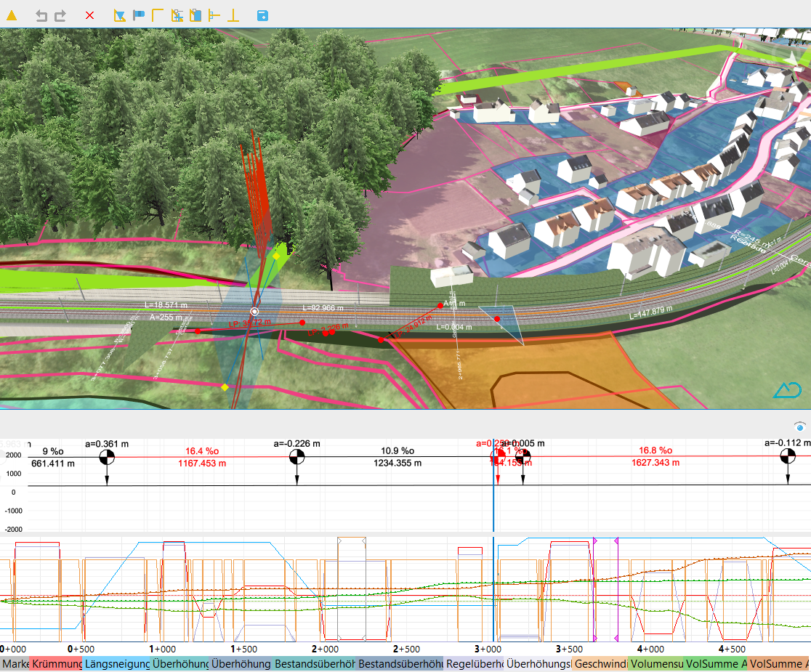Click the perpendicular T-shaped tool icon

(x=233, y=15)
